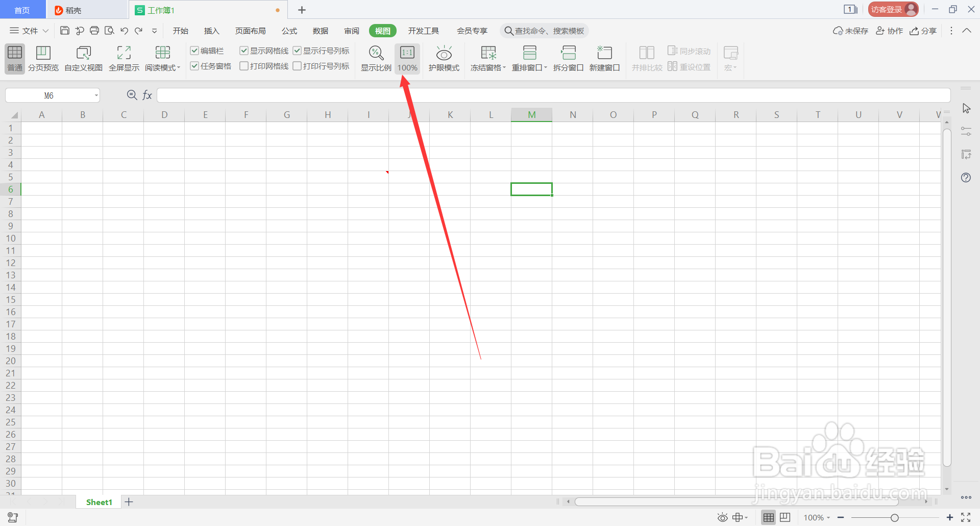Open the 开始 ribbon tab

point(180,31)
